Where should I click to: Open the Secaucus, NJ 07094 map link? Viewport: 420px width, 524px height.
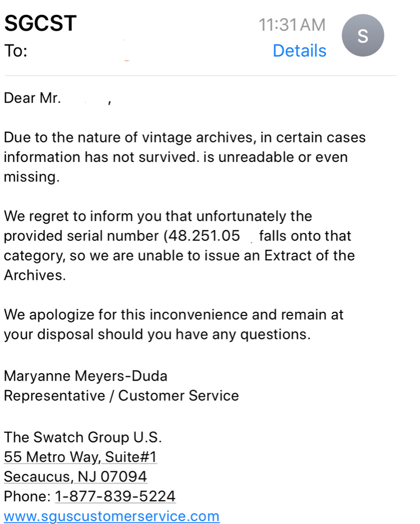75,476
